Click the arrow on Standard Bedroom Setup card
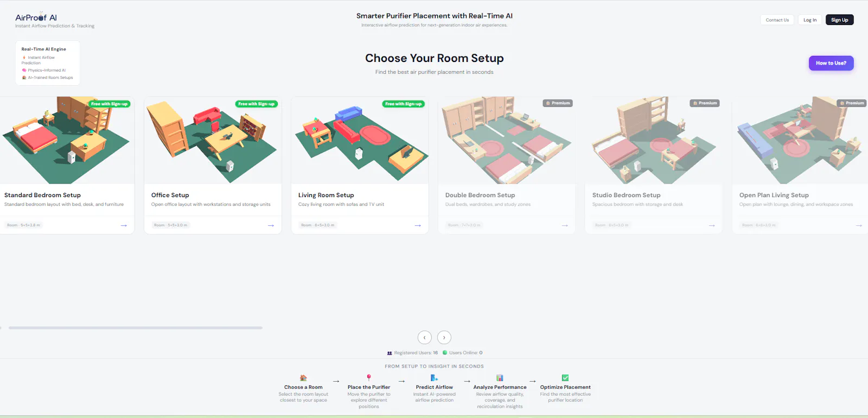868x418 pixels. [124, 225]
